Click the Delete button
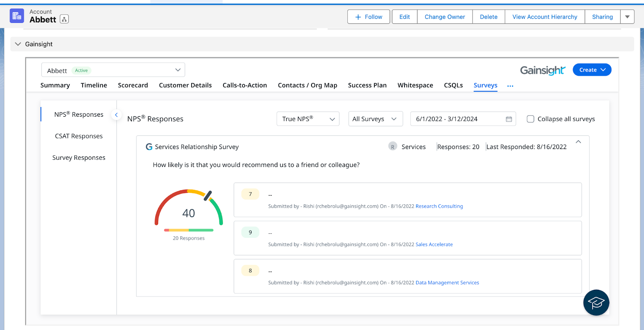644x330 pixels. point(489,17)
